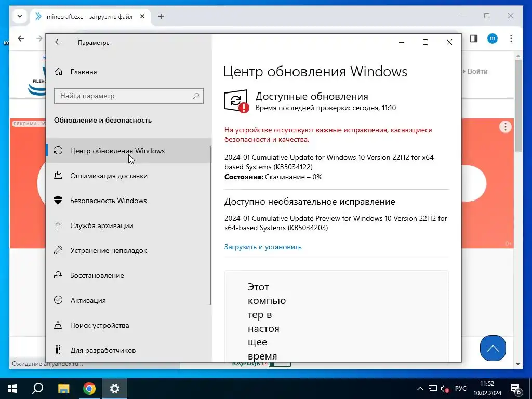Screen dimensions: 532x399
Task: Toggle the Chrome side panel icon
Action: 474,38
